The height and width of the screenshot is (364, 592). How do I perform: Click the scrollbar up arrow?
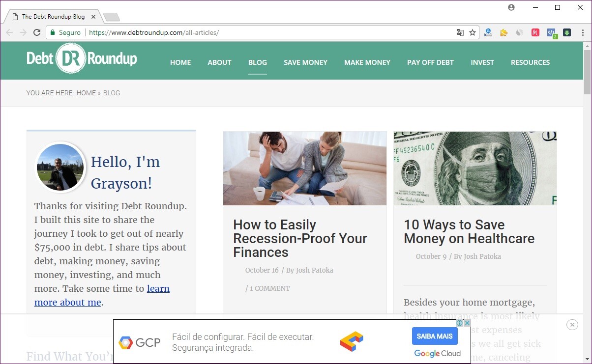click(587, 46)
